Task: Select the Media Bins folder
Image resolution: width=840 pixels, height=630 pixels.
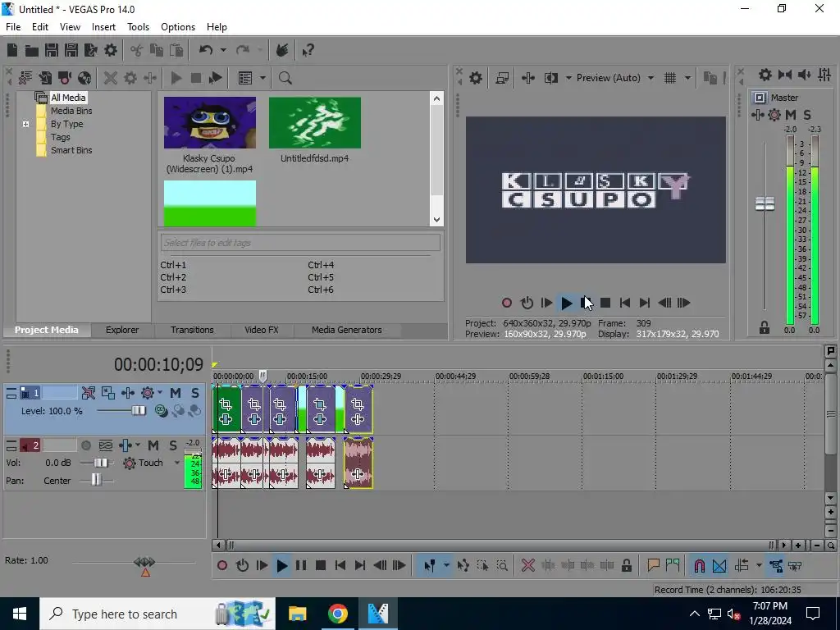Action: [x=71, y=111]
